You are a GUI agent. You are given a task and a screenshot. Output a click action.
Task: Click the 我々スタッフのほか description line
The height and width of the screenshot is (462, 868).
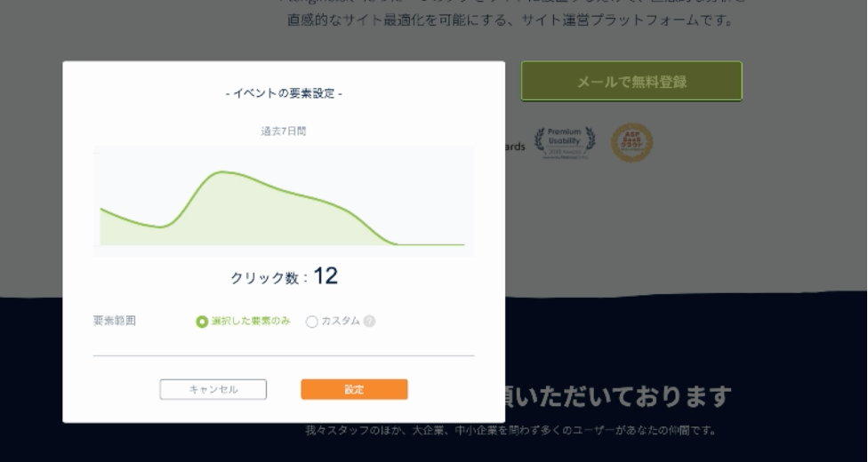pyautogui.click(x=510, y=430)
